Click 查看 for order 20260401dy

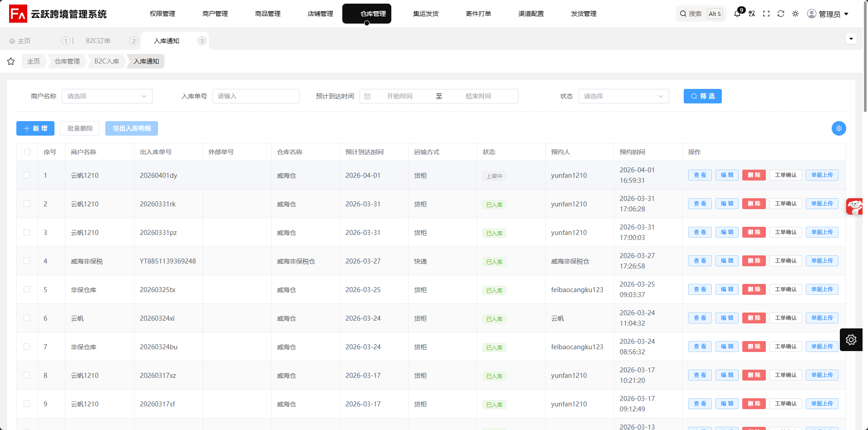coord(700,175)
